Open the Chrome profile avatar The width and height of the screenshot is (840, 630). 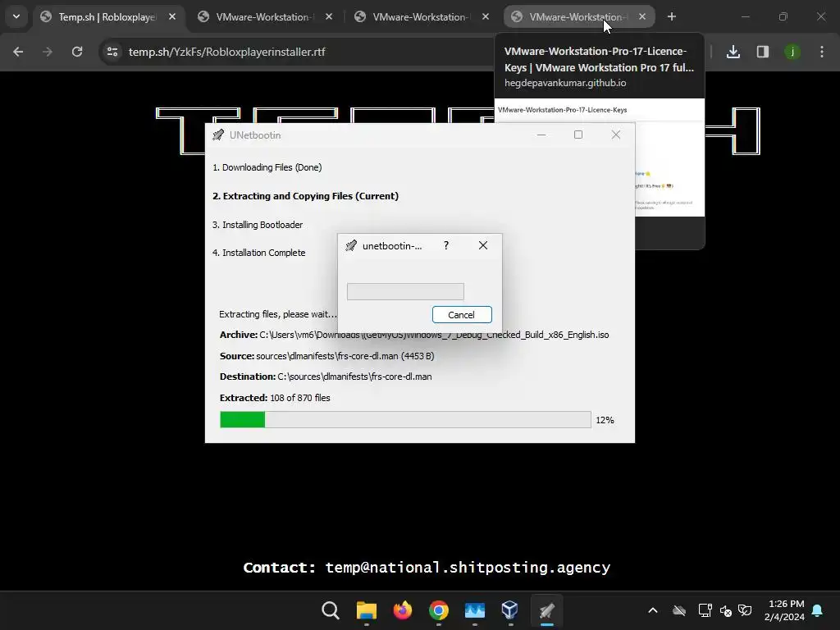[792, 52]
